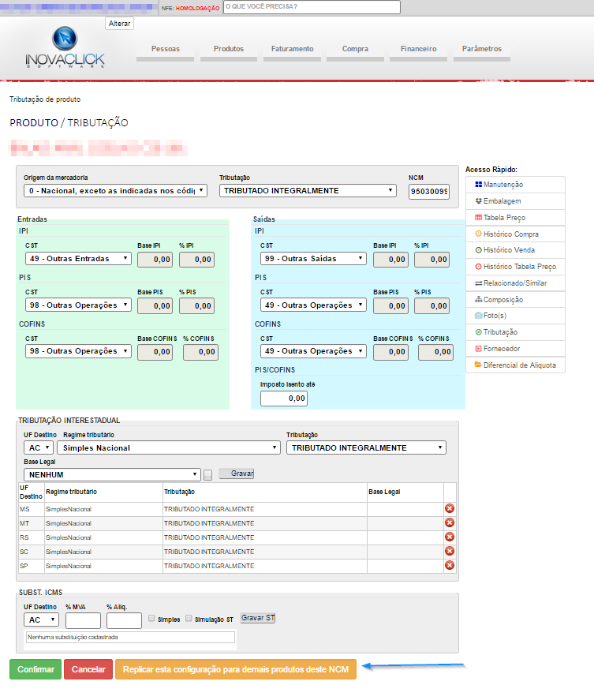Click the green Confirmar button
The width and height of the screenshot is (594, 700).
(35, 669)
